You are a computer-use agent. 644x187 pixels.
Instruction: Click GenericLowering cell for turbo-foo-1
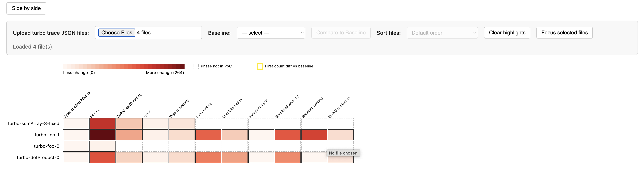(314, 135)
